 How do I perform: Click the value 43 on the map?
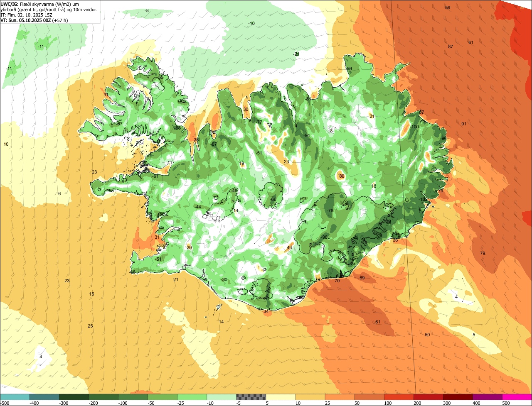(289, 247)
